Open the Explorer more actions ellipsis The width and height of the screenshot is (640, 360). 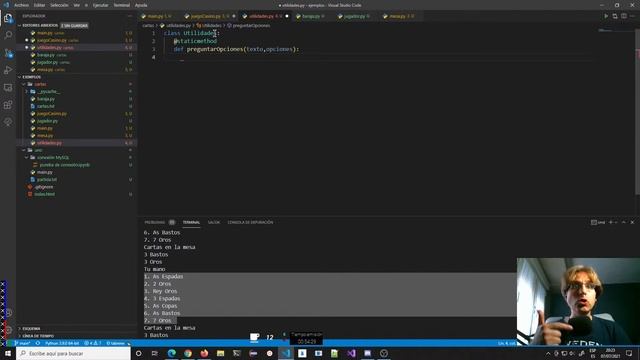coord(130,16)
